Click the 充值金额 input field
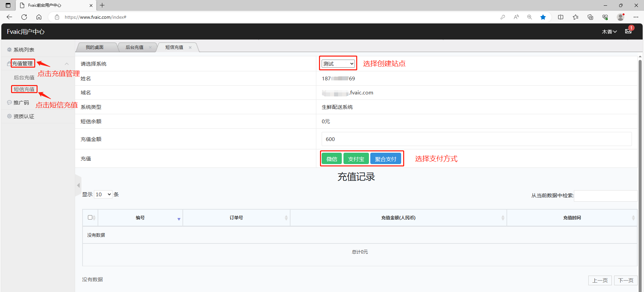 click(476, 139)
